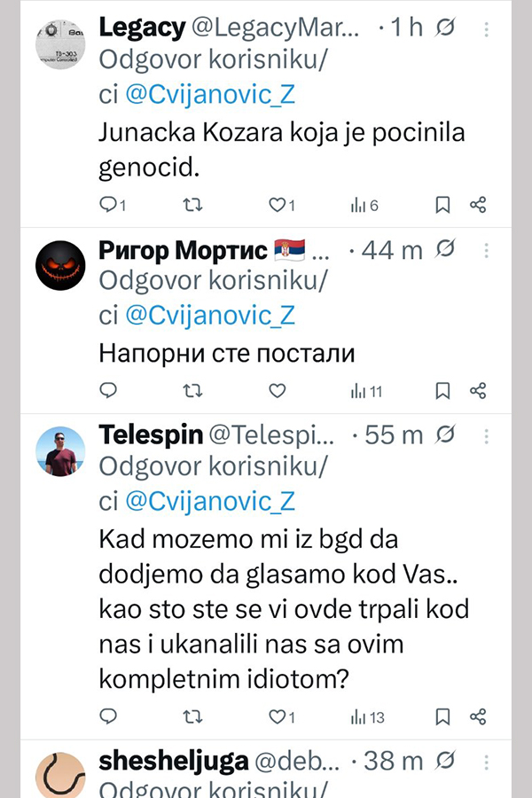
Task: Like the 'Напорни сте постали' tweet
Action: coord(277,390)
